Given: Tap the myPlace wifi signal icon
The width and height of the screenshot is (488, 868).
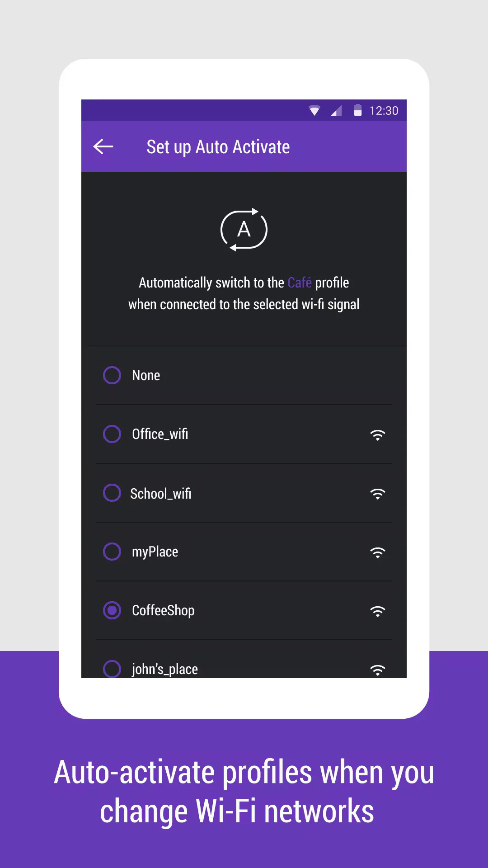Looking at the screenshot, I should coord(378,552).
